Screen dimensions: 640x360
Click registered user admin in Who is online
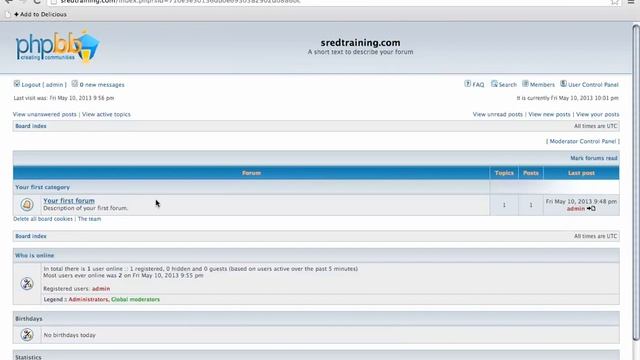click(101, 289)
